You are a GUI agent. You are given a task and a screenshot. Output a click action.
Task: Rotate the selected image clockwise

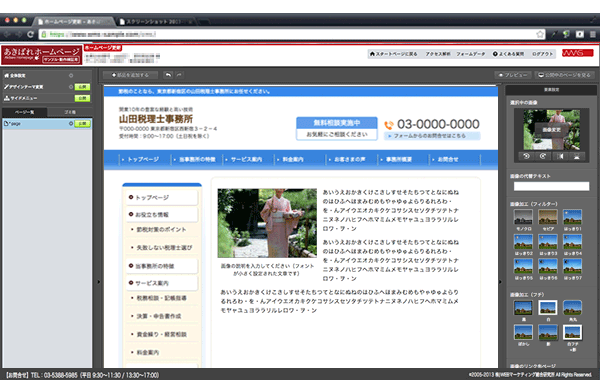point(543,156)
